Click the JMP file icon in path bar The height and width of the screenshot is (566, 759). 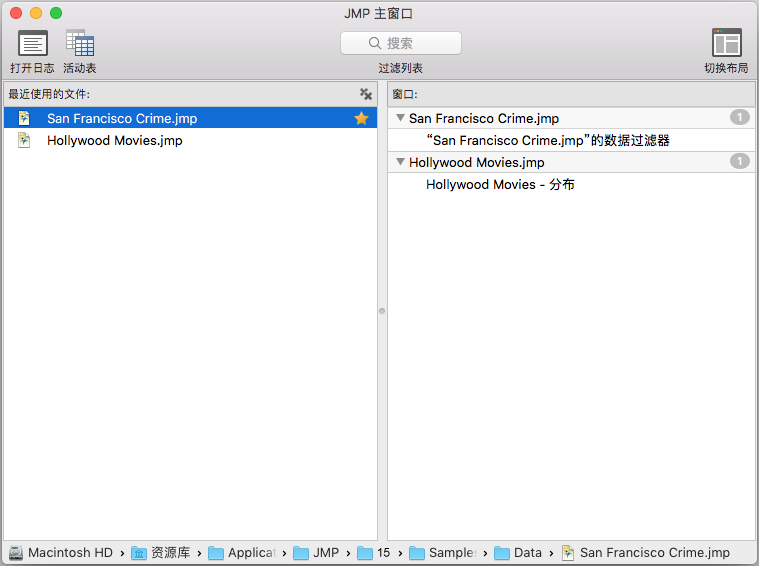568,553
